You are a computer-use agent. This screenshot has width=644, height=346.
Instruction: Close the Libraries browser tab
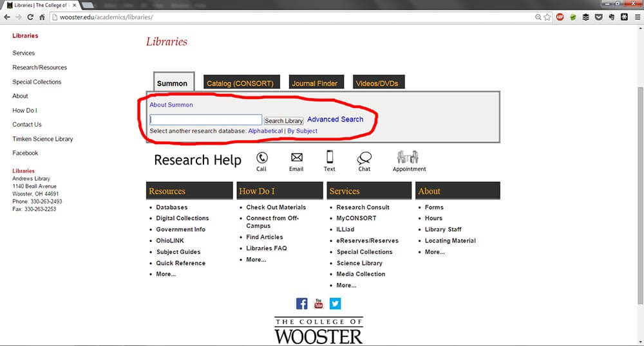point(74,5)
